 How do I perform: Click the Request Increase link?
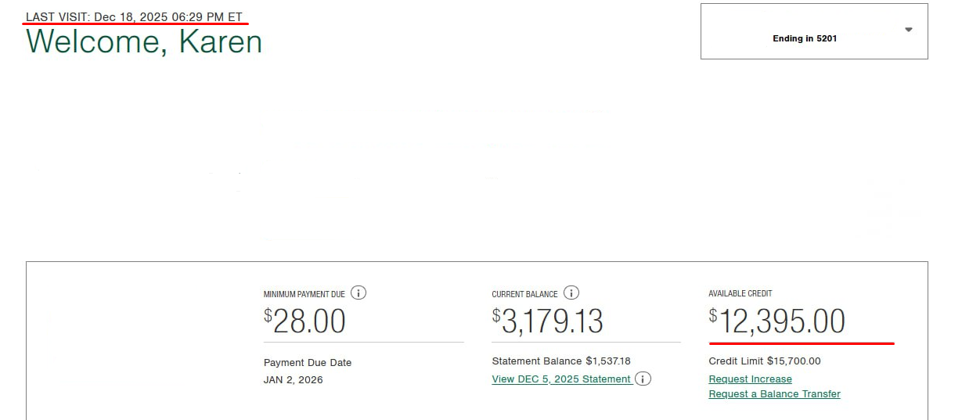(750, 379)
